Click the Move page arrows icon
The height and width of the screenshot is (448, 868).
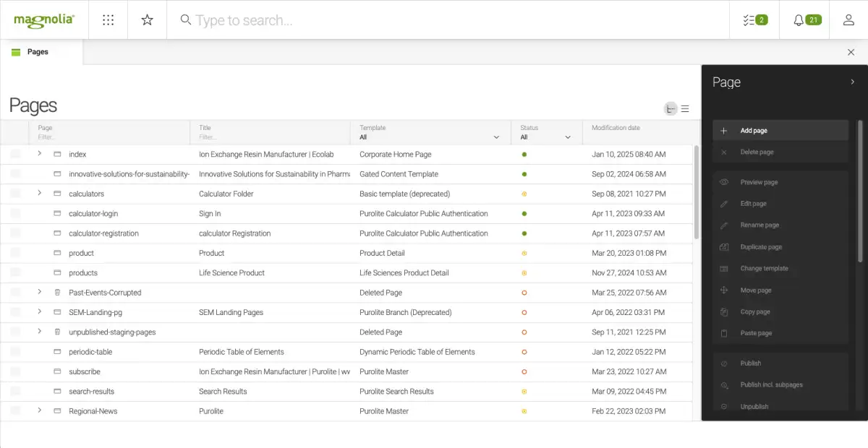[724, 290]
